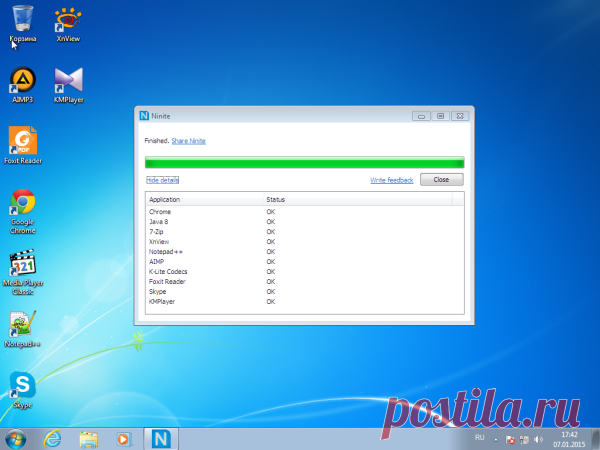Click the Notepad++ desktop shortcut
600x450 pixels.
(x=23, y=329)
